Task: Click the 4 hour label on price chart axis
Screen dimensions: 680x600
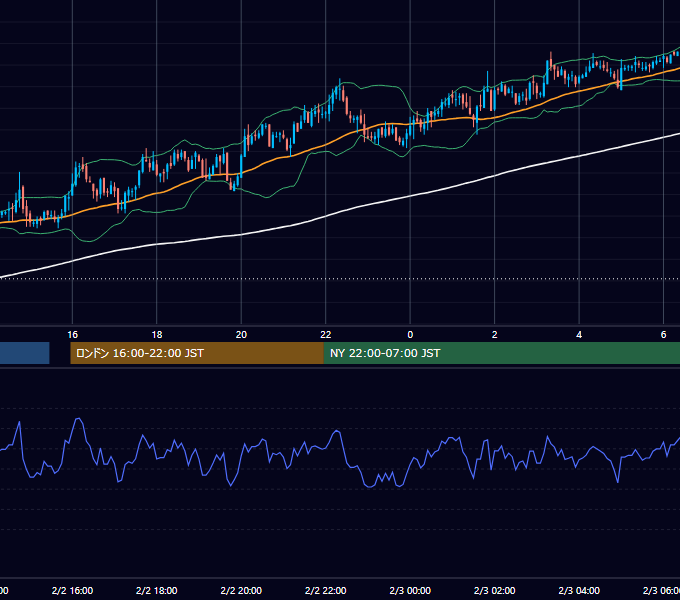Action: pos(579,335)
